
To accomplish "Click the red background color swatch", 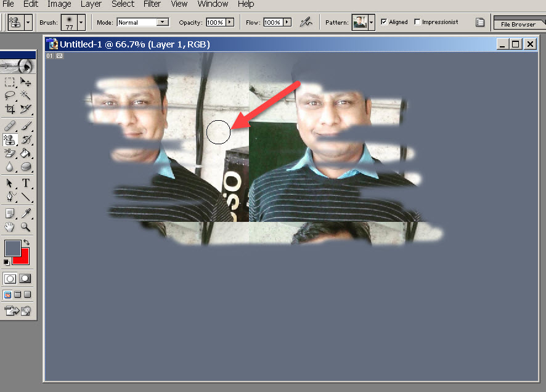I will [23, 258].
